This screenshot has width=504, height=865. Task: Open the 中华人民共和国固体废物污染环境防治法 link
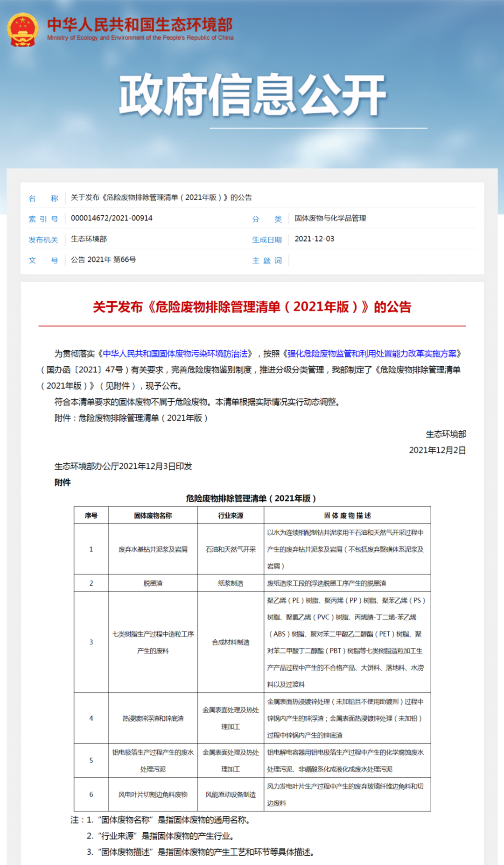tap(175, 354)
